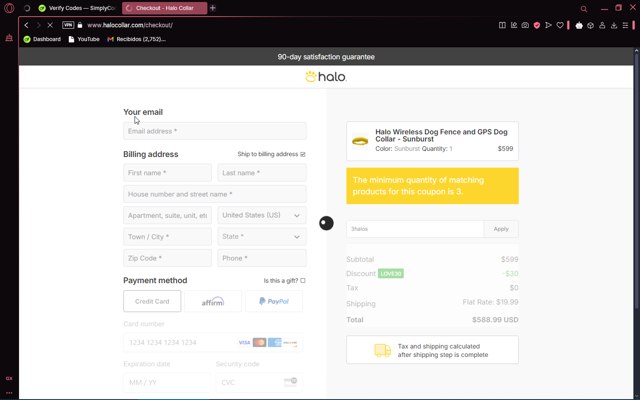Image resolution: width=640 pixels, height=400 pixels.
Task: Go back to the previous page
Action: [x=27, y=25]
